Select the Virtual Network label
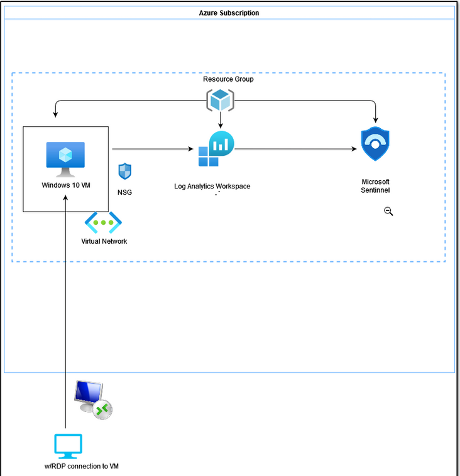 (104, 241)
